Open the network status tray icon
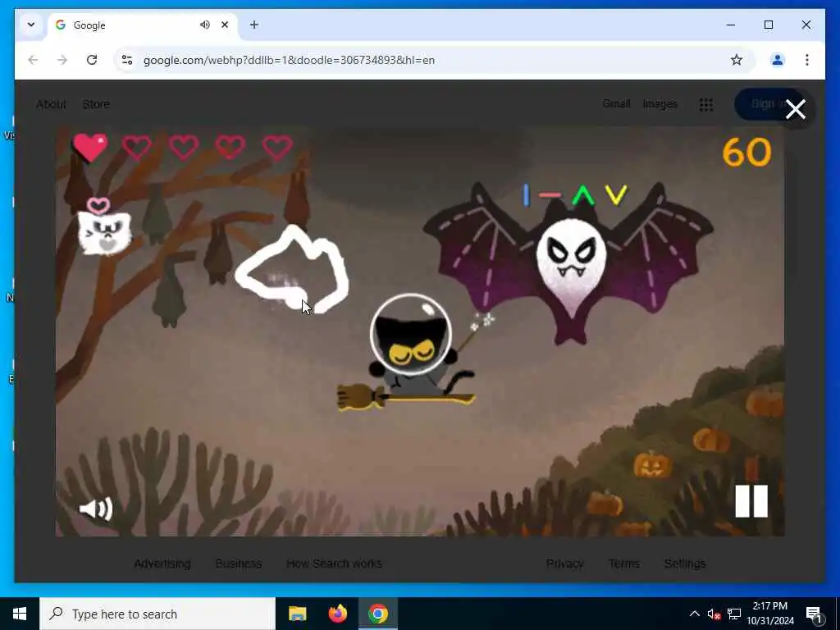This screenshot has height=630, width=840. click(734, 614)
